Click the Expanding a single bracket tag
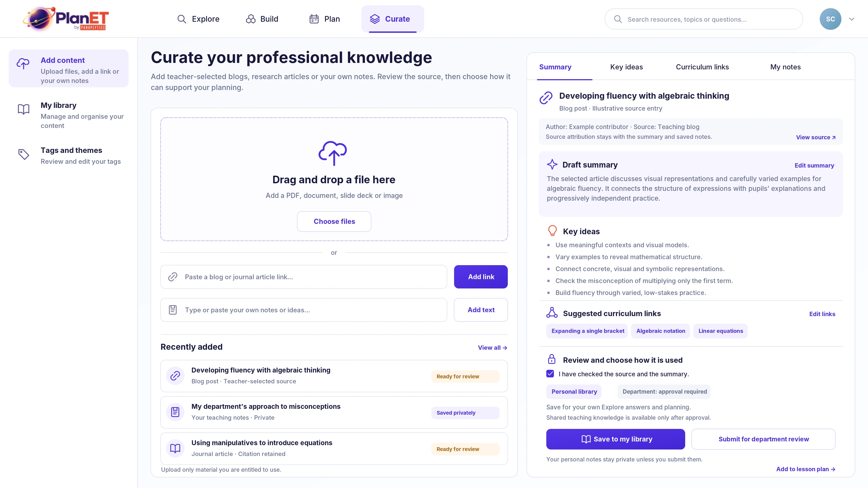Screen dimensions: 868x488 (587, 331)
